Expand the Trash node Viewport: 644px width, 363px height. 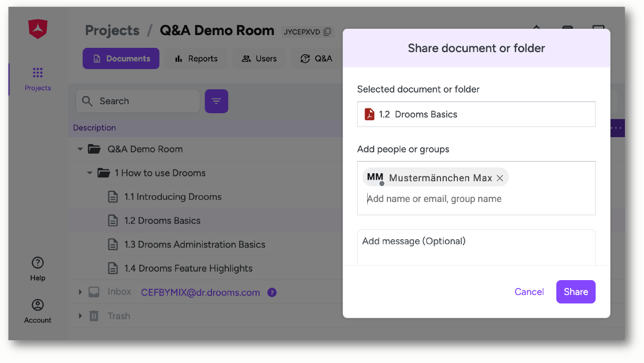pyautogui.click(x=80, y=316)
